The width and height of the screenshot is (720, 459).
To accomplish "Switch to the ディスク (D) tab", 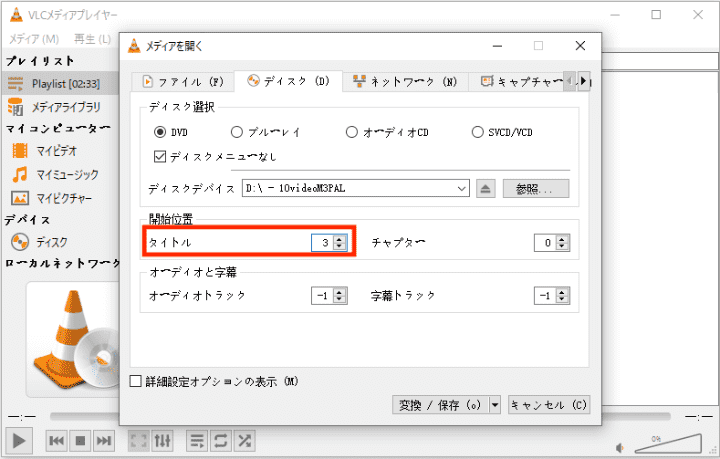I will [x=288, y=81].
